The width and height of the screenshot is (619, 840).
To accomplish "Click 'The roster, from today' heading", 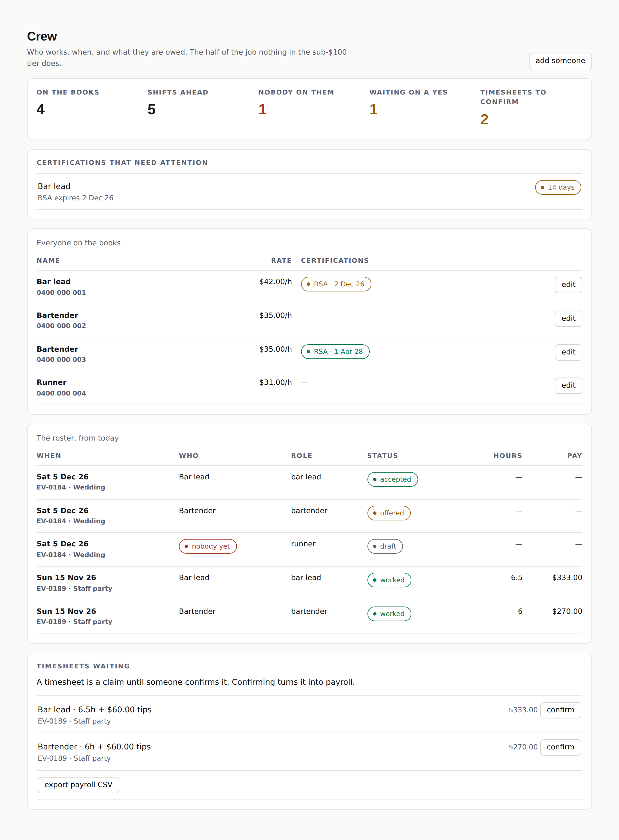I will click(x=78, y=438).
